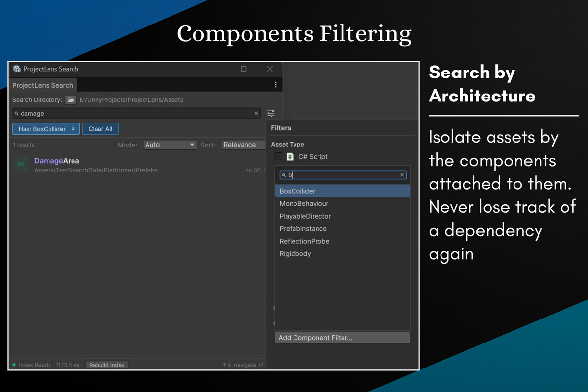
Task: Click the 1 results count label
Action: click(24, 145)
